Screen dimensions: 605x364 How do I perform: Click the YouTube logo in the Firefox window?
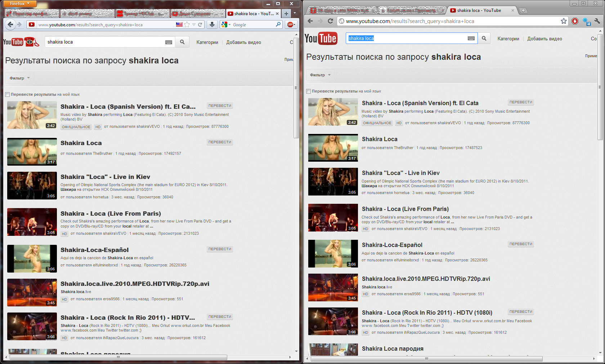click(x=21, y=42)
